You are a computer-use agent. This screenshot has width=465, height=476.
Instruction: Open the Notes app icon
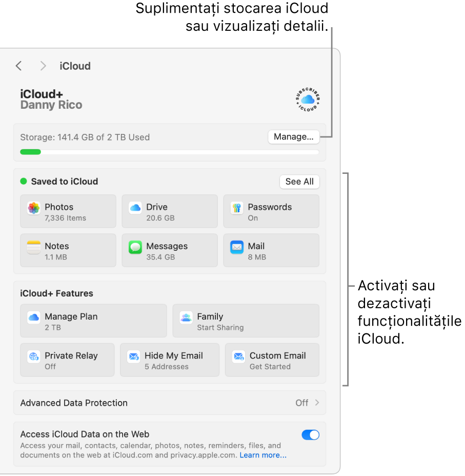34,247
